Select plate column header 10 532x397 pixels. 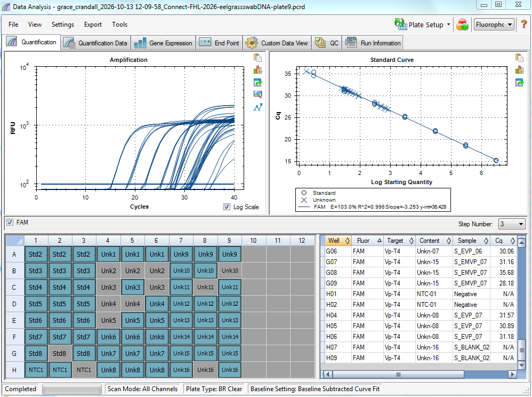tap(253, 241)
